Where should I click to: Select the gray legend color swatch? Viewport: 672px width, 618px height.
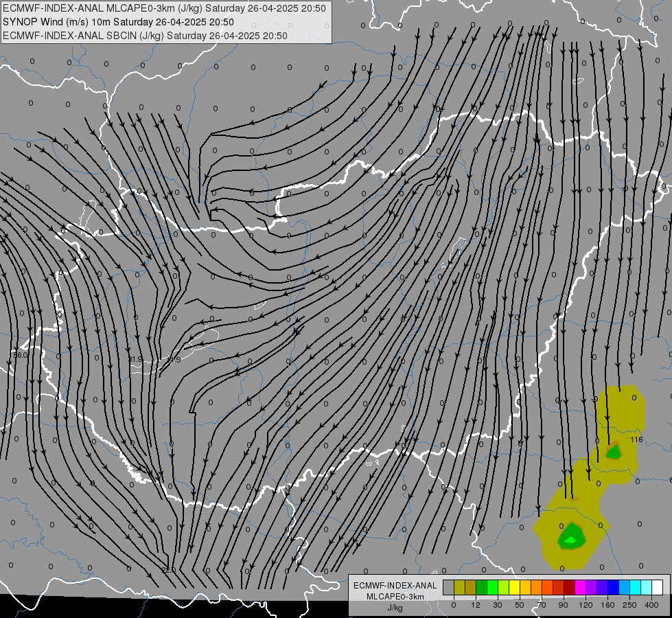tap(448, 587)
